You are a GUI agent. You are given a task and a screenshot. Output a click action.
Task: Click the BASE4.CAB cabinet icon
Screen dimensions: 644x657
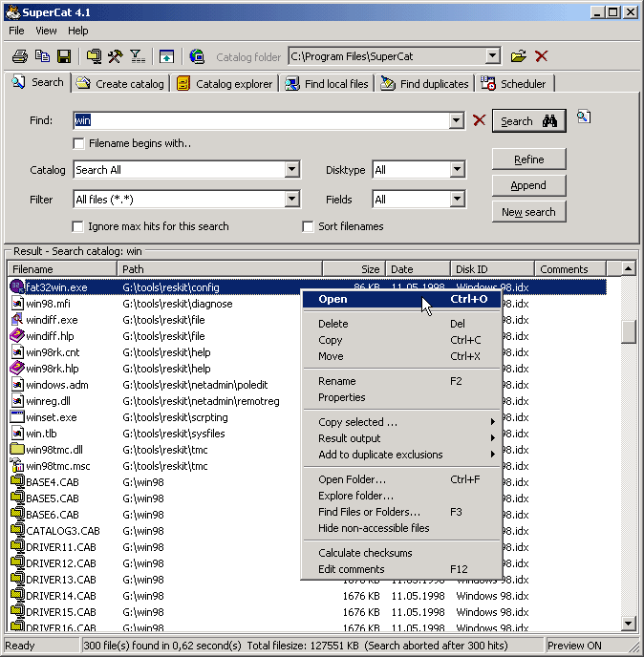(17, 482)
